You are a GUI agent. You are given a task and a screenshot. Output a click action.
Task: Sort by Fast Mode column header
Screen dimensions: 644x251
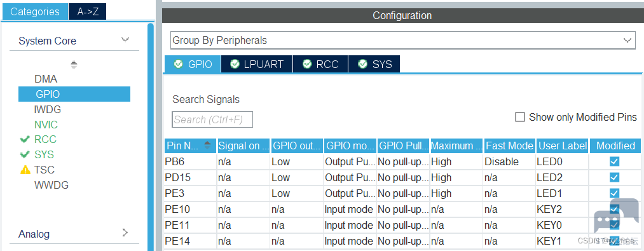point(510,146)
